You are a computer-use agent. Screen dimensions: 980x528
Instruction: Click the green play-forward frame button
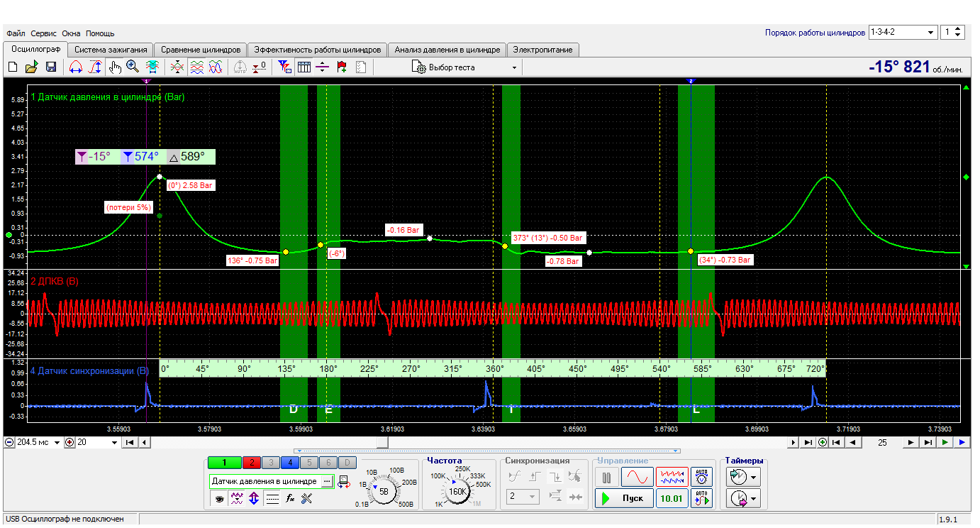(x=945, y=442)
